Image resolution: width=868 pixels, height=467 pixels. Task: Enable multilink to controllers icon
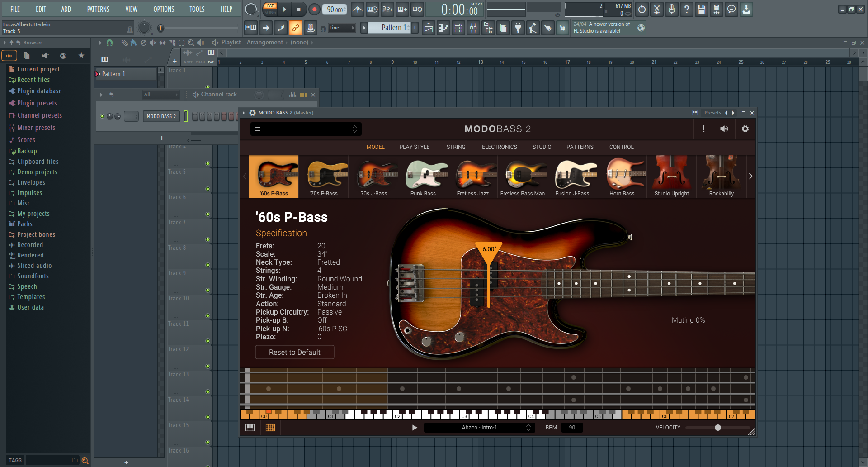[295, 28]
